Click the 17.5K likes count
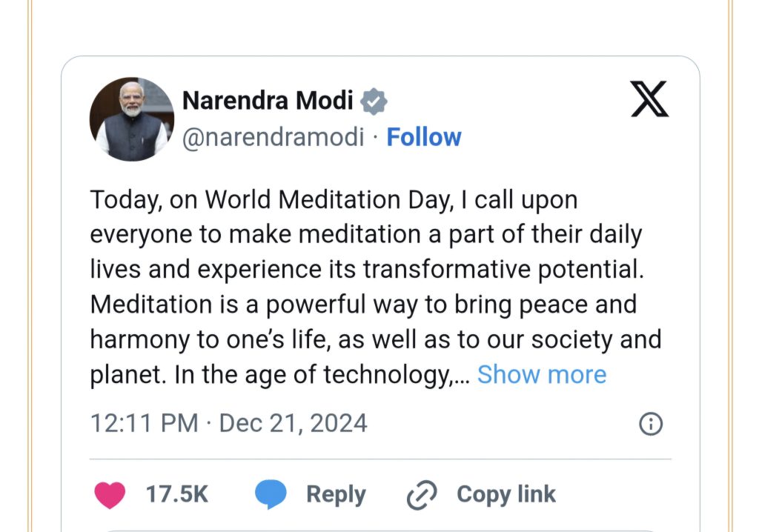The image size is (759, 532). pyautogui.click(x=177, y=494)
